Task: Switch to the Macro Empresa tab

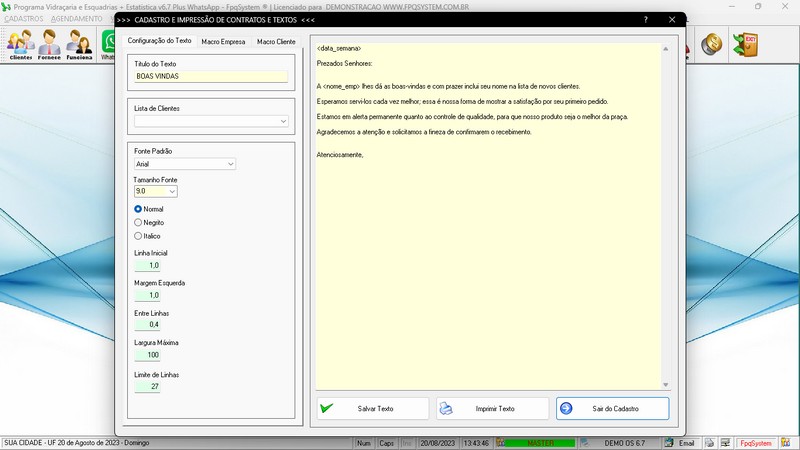Action: click(x=223, y=41)
